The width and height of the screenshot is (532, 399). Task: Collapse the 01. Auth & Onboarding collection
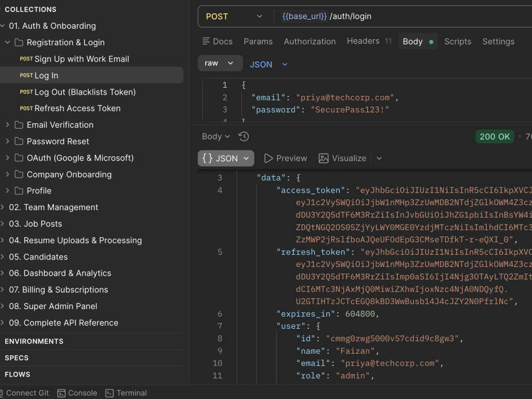tap(3, 26)
